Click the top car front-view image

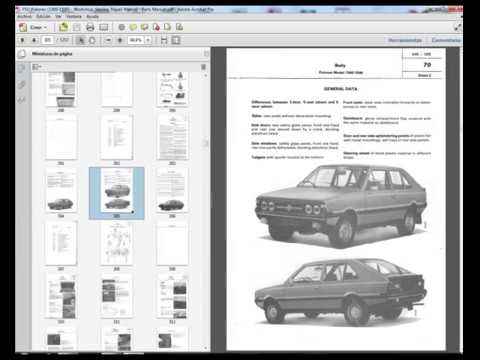click(341, 207)
